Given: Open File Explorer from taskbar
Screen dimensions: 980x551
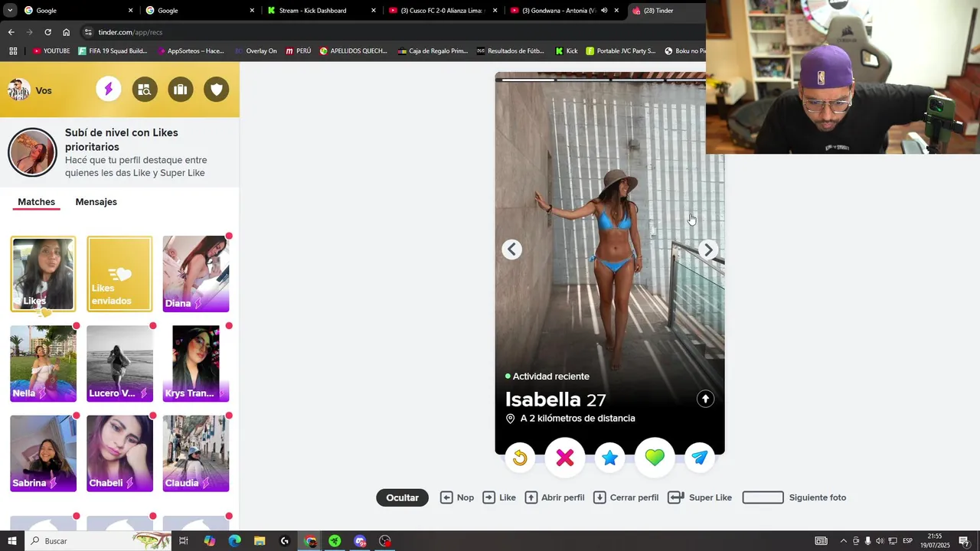Looking at the screenshot, I should 260,541.
